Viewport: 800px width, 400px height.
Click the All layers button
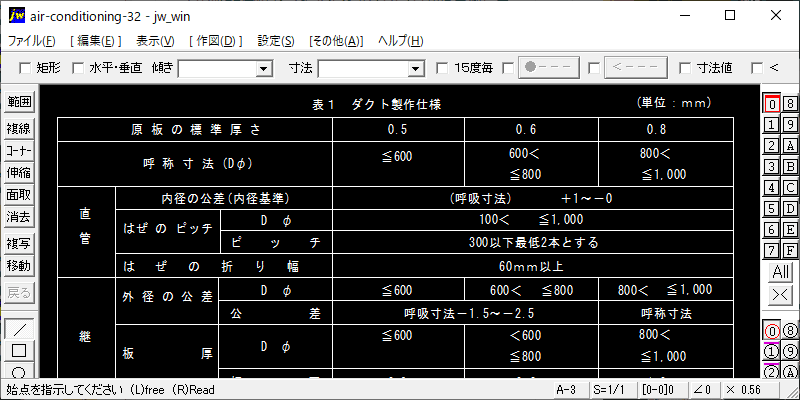780,272
